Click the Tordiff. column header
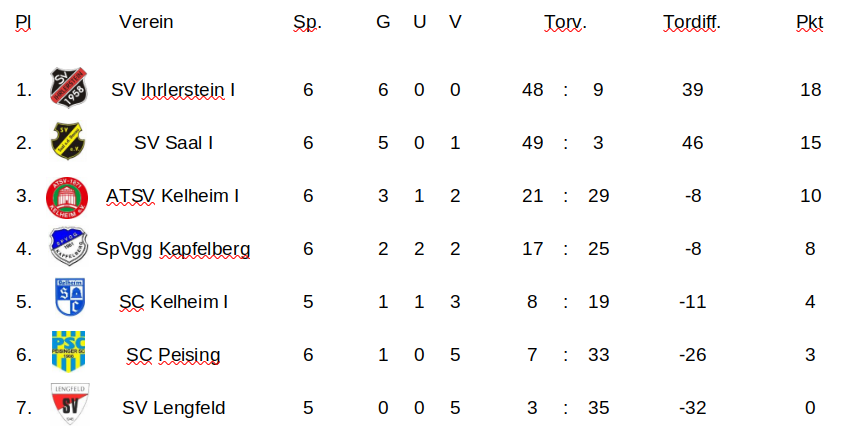 click(692, 22)
